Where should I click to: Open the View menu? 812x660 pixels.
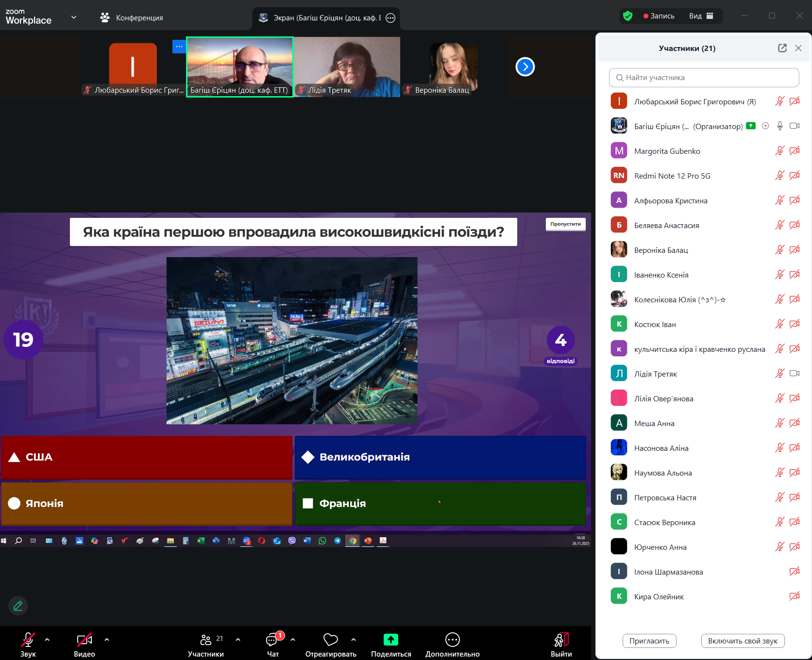click(701, 16)
